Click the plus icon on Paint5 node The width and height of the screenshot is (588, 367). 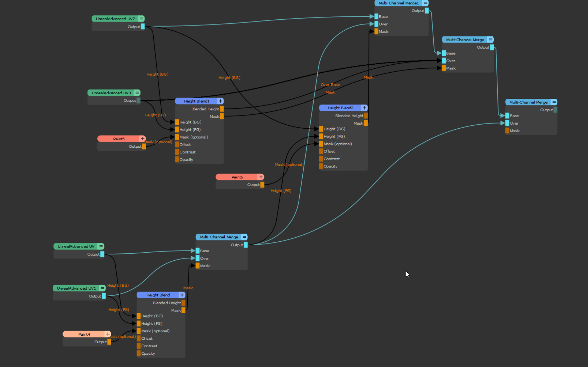(x=143, y=139)
